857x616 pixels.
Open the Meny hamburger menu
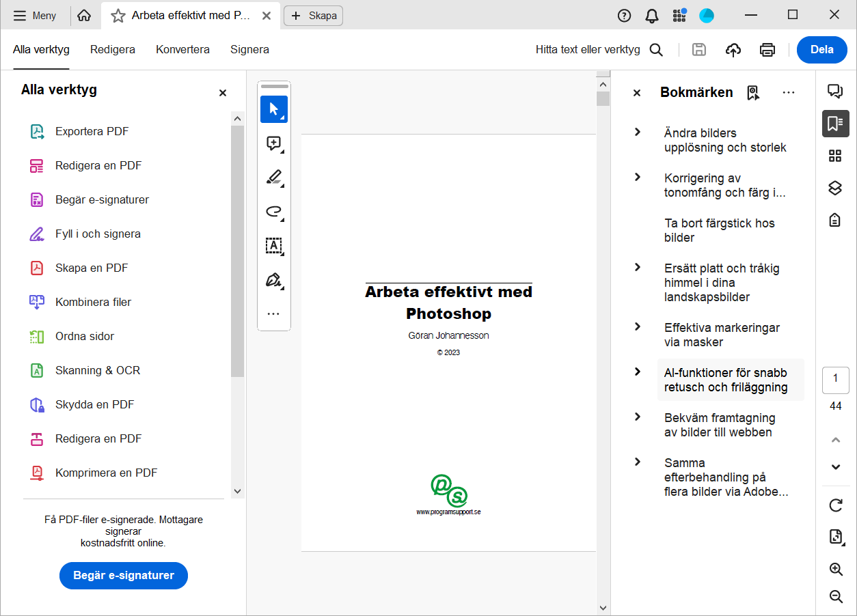click(35, 16)
